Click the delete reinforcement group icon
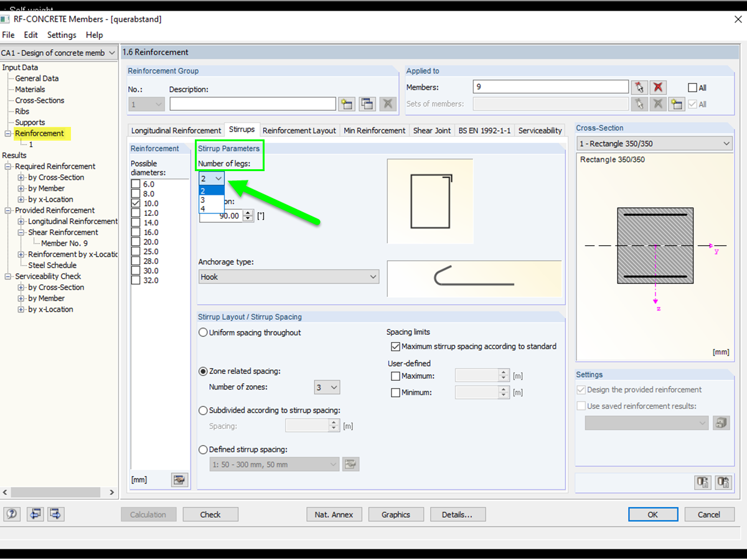 click(x=388, y=104)
